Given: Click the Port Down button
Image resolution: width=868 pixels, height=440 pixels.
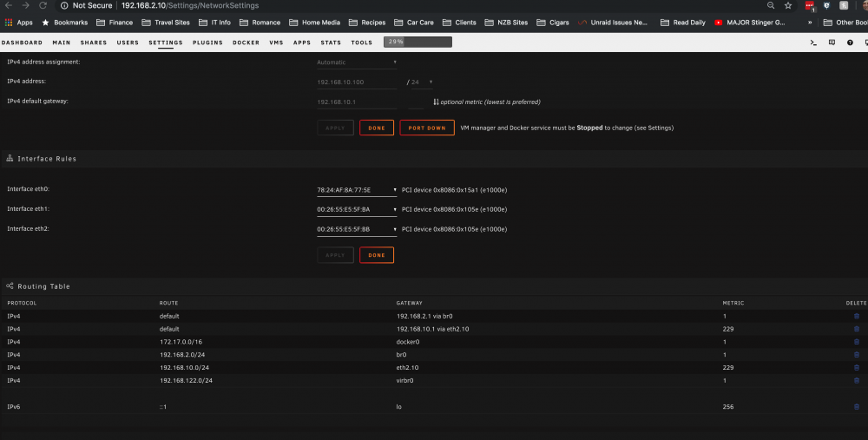Looking at the screenshot, I should 427,128.
